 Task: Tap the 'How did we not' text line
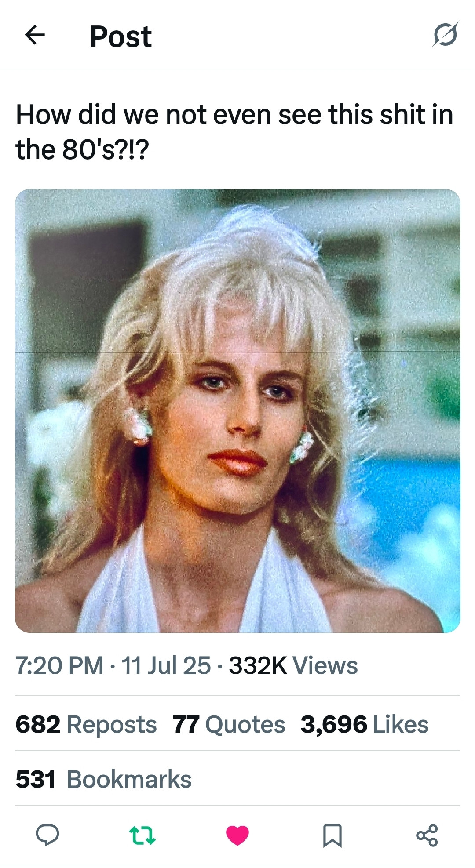234,115
